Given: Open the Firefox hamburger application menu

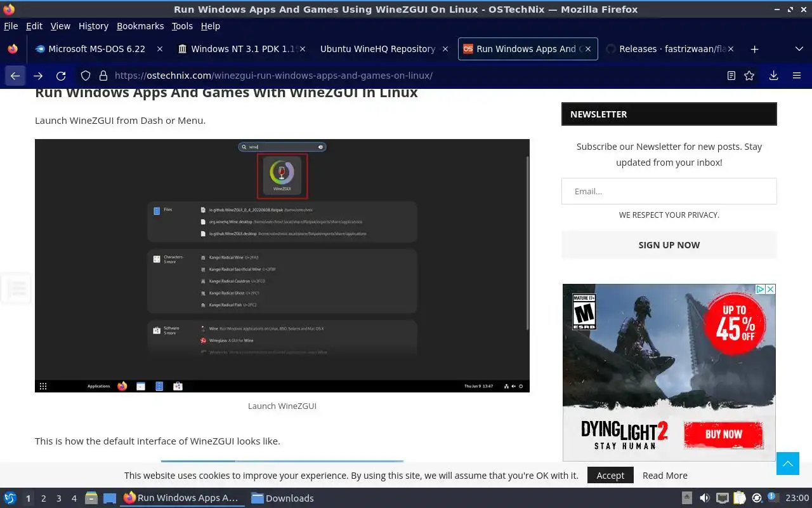Looking at the screenshot, I should point(797,76).
